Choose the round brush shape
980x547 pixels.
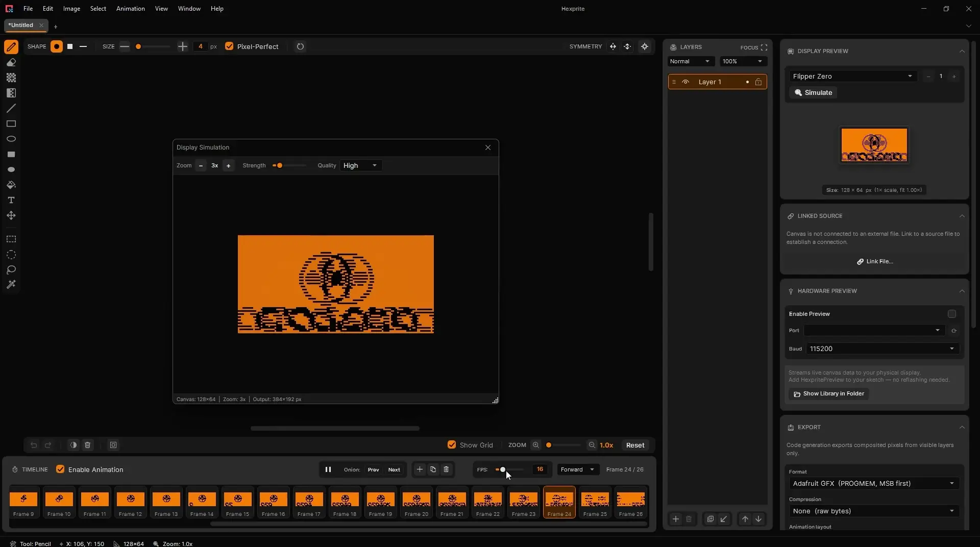click(x=57, y=46)
